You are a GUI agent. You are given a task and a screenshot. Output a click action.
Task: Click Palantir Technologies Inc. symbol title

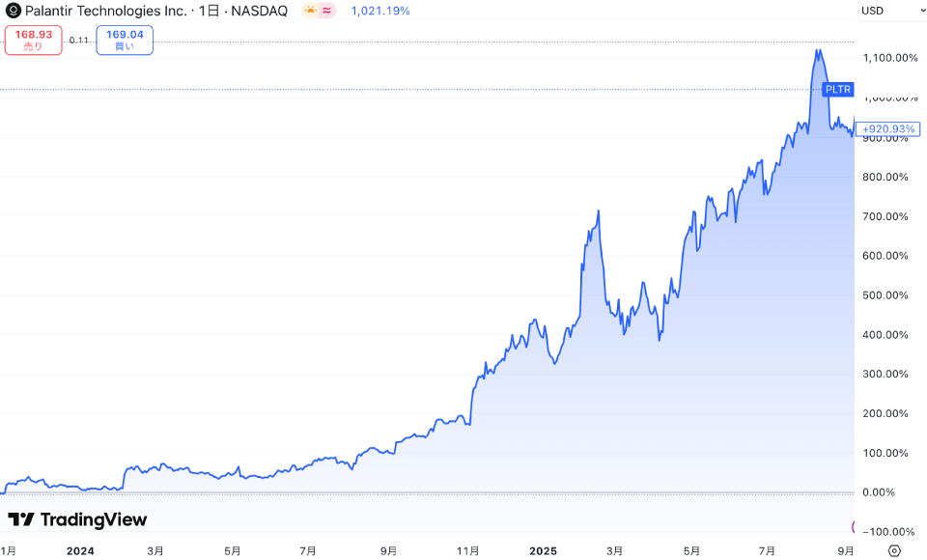pos(105,11)
